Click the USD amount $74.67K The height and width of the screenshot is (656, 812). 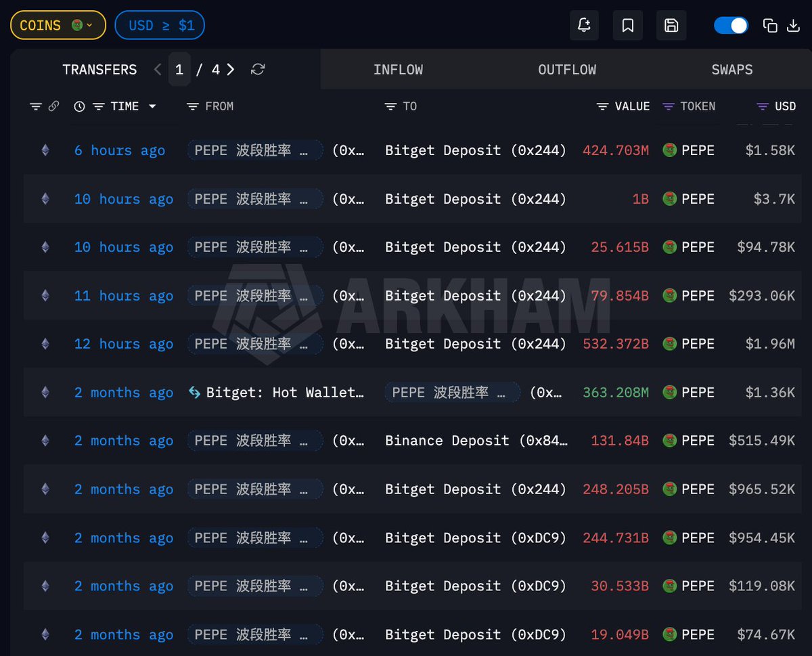(766, 634)
